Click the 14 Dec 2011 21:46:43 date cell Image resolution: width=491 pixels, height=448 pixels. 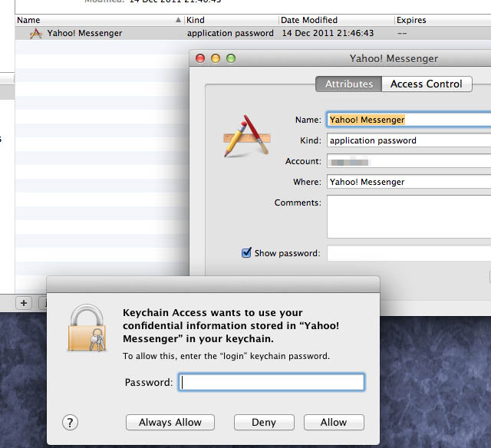(x=328, y=33)
